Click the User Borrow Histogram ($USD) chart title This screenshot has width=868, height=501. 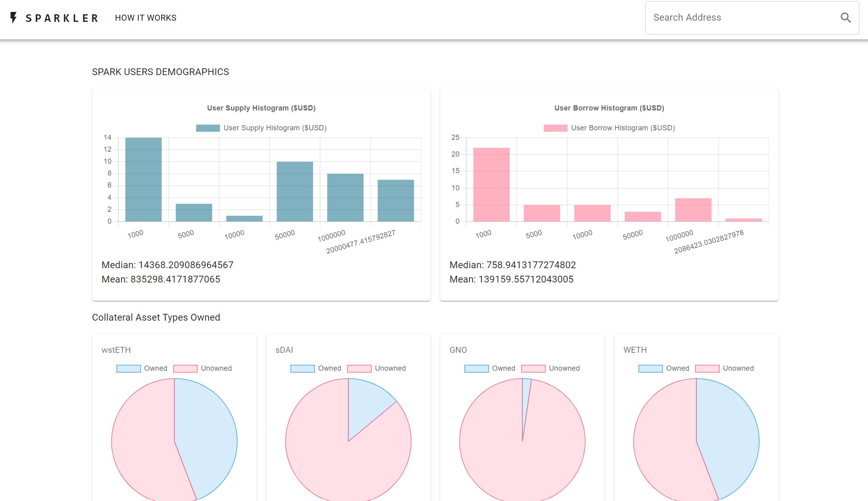point(609,108)
